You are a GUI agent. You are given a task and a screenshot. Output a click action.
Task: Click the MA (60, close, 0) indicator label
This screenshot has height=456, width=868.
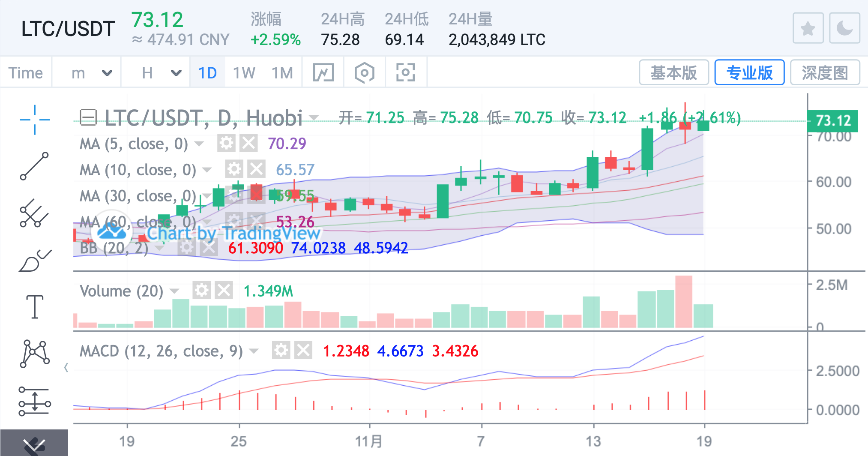click(x=138, y=222)
